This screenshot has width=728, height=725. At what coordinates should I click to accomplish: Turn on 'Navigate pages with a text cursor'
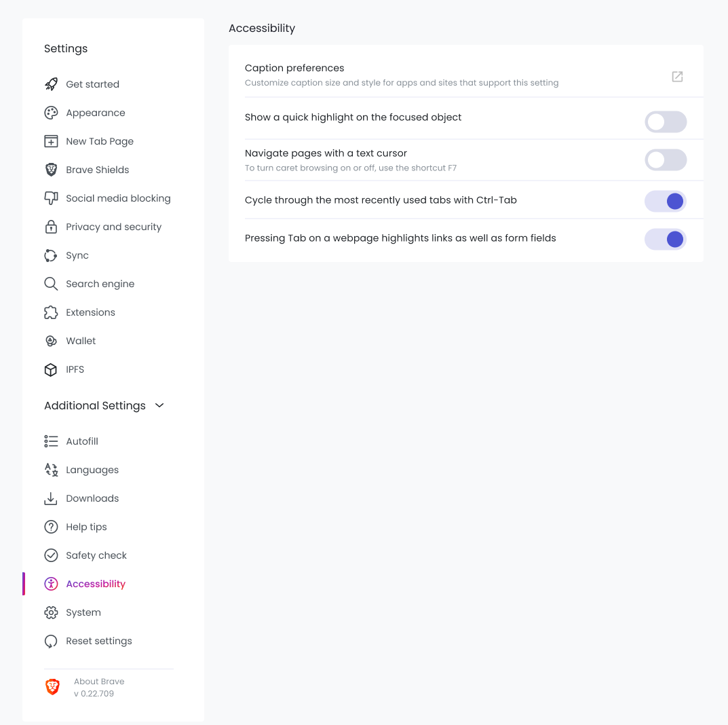click(x=666, y=160)
